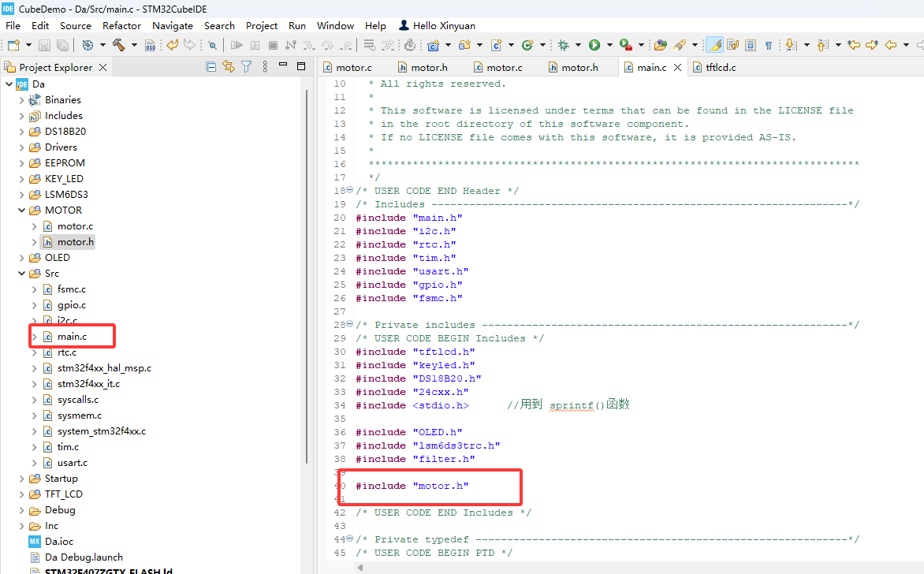Toggle word wrap toolbar button

(x=732, y=45)
